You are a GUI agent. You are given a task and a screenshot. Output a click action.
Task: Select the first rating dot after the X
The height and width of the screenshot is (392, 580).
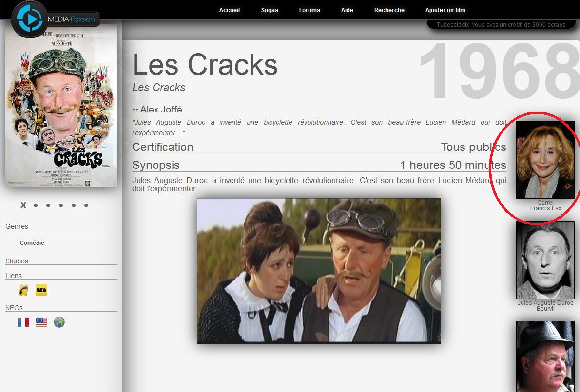(x=36, y=205)
